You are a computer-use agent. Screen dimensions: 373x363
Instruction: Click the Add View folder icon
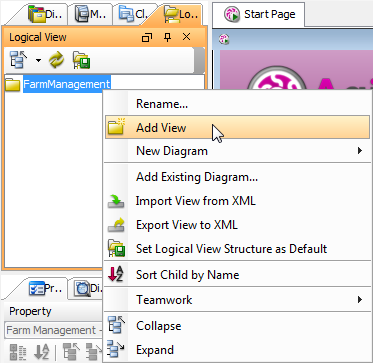point(116,127)
